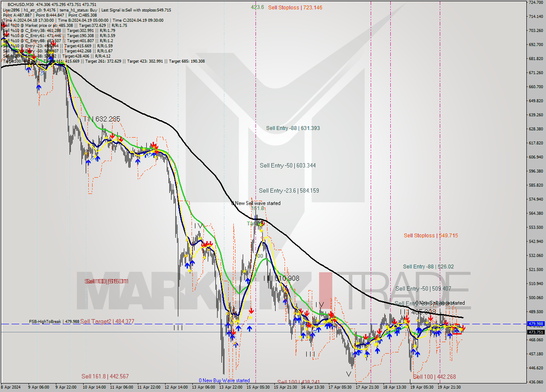Click the 724.700 price axis value
Viewport: 546px width, 392px height.
[536, 3]
